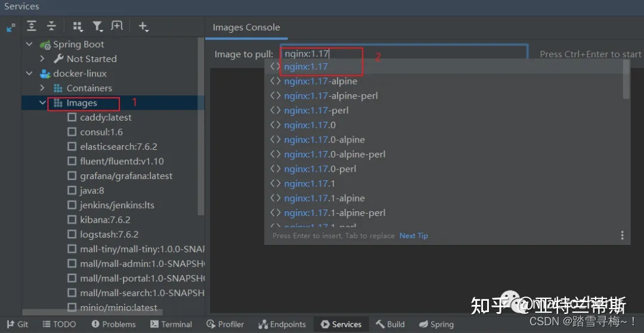Select the nginx:1.17.1-alpine-perl suggestion
The image size is (644, 333).
click(x=444, y=213)
